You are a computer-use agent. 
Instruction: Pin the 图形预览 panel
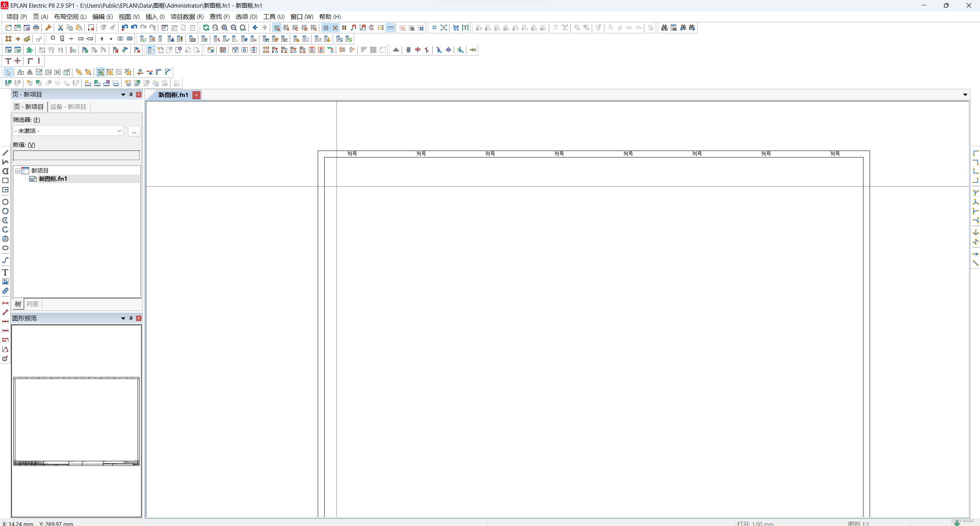pyautogui.click(x=131, y=318)
